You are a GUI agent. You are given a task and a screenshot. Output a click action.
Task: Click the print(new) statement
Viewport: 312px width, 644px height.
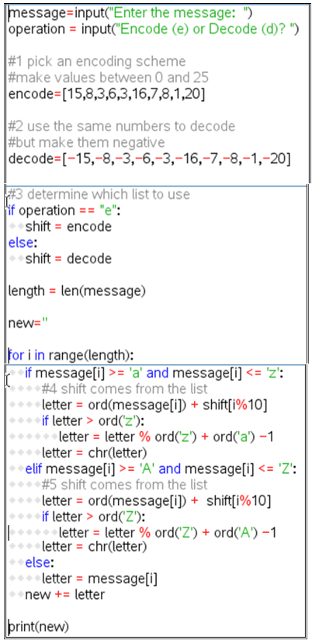39,626
